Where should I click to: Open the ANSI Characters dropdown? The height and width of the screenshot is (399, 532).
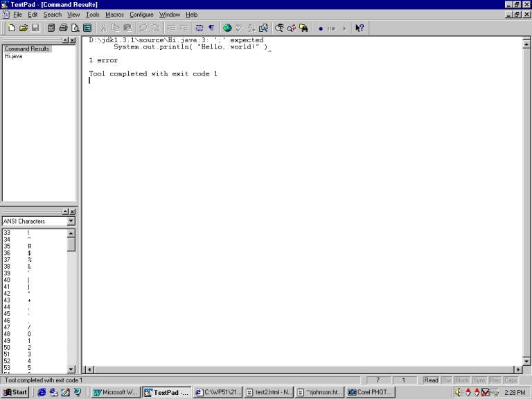71,222
